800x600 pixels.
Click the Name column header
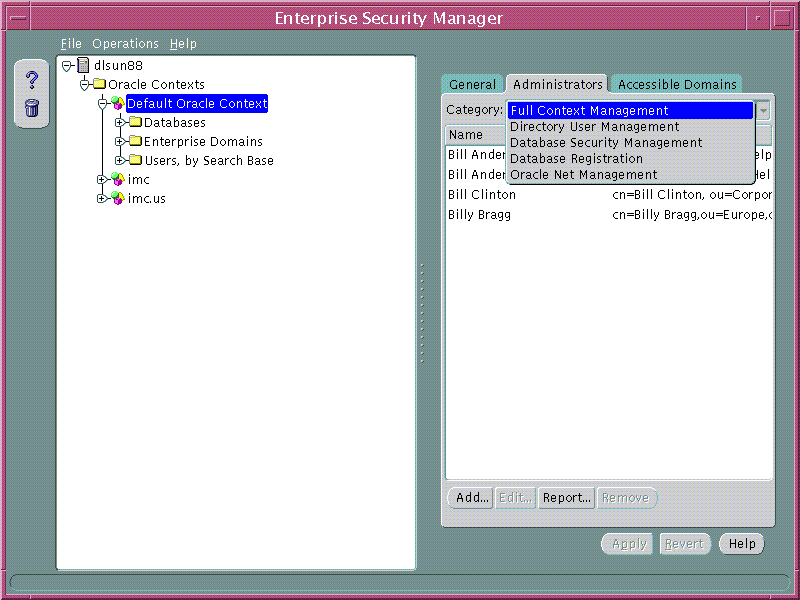(x=476, y=135)
